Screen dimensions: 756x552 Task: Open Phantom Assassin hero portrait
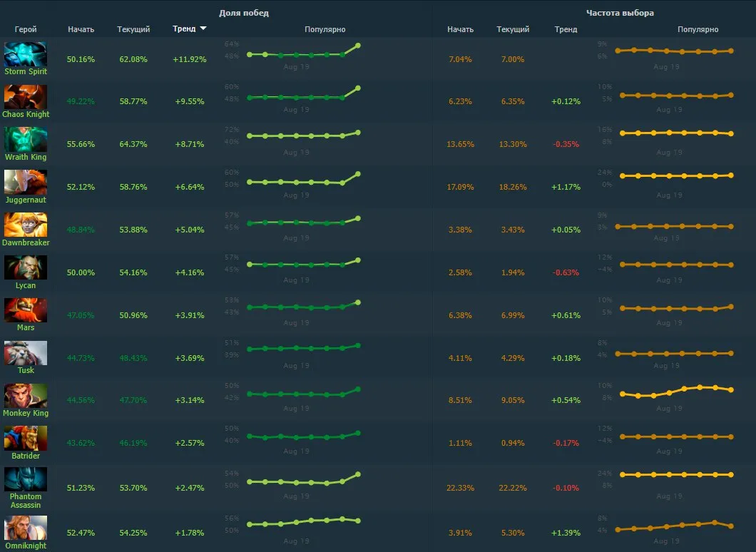26,479
